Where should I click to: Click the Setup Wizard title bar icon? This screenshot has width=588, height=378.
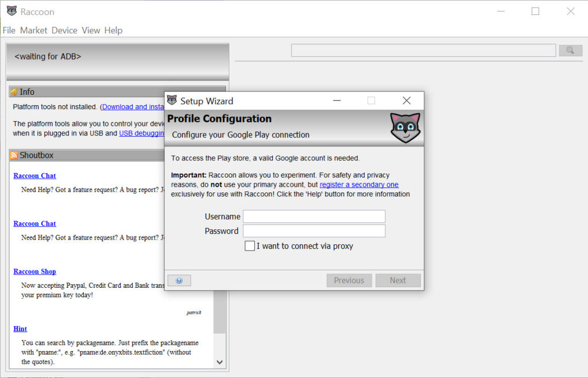(172, 101)
